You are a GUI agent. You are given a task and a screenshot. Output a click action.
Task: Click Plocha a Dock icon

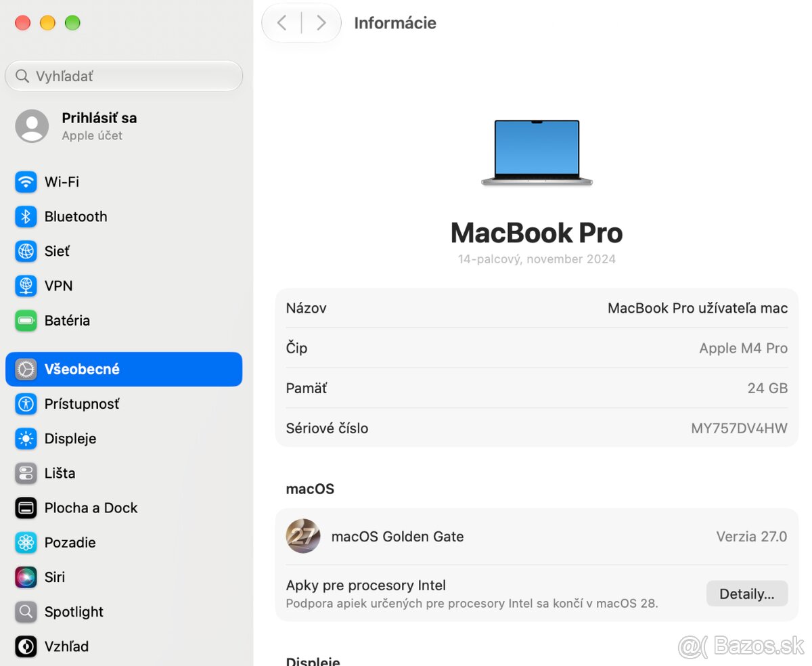(x=26, y=508)
